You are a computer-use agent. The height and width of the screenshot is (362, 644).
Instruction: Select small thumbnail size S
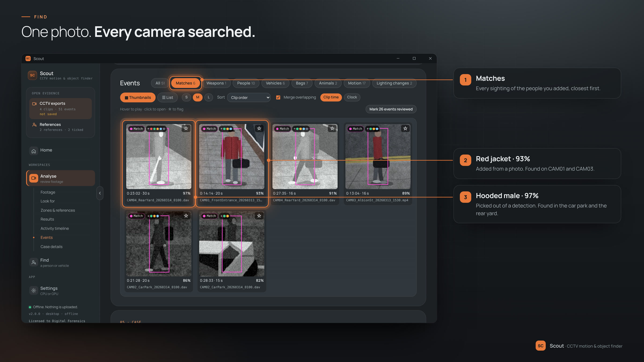tap(186, 97)
